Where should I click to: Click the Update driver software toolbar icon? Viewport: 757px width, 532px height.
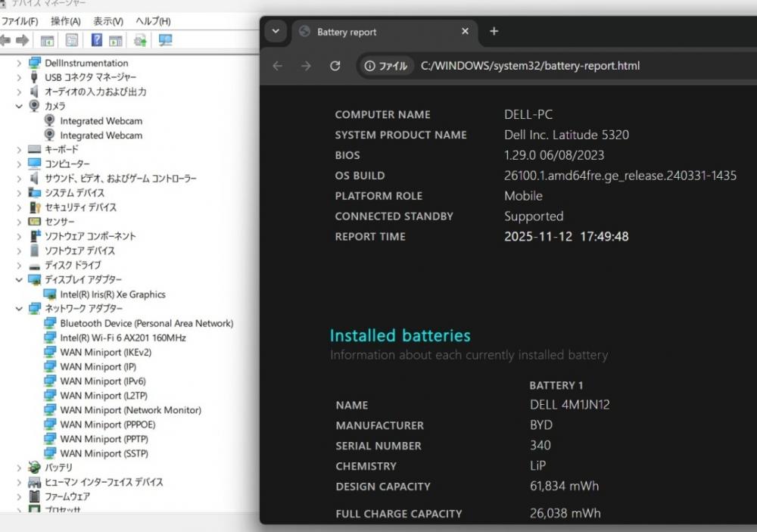click(x=140, y=40)
